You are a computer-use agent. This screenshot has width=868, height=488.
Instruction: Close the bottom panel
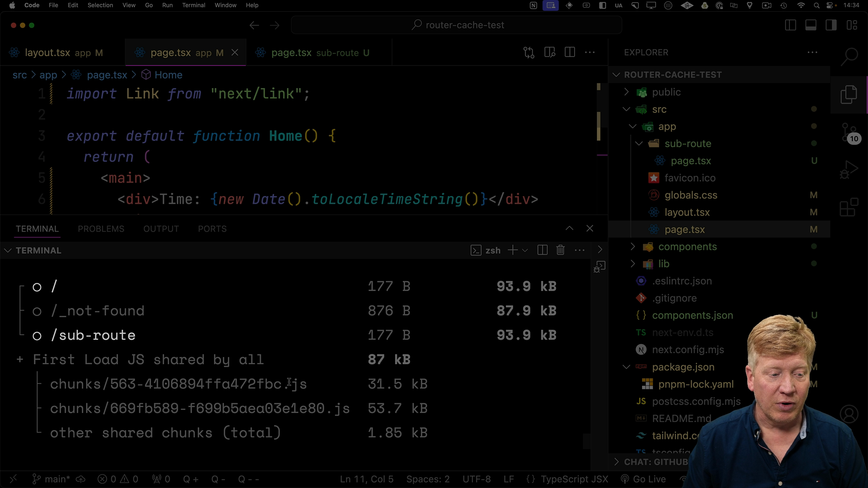(x=590, y=229)
